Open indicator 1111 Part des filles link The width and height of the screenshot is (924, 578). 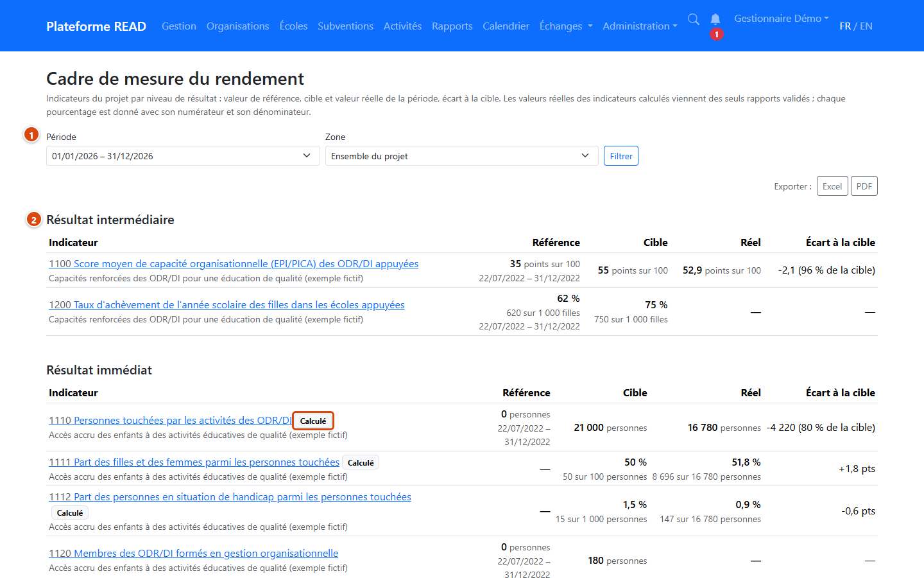194,462
